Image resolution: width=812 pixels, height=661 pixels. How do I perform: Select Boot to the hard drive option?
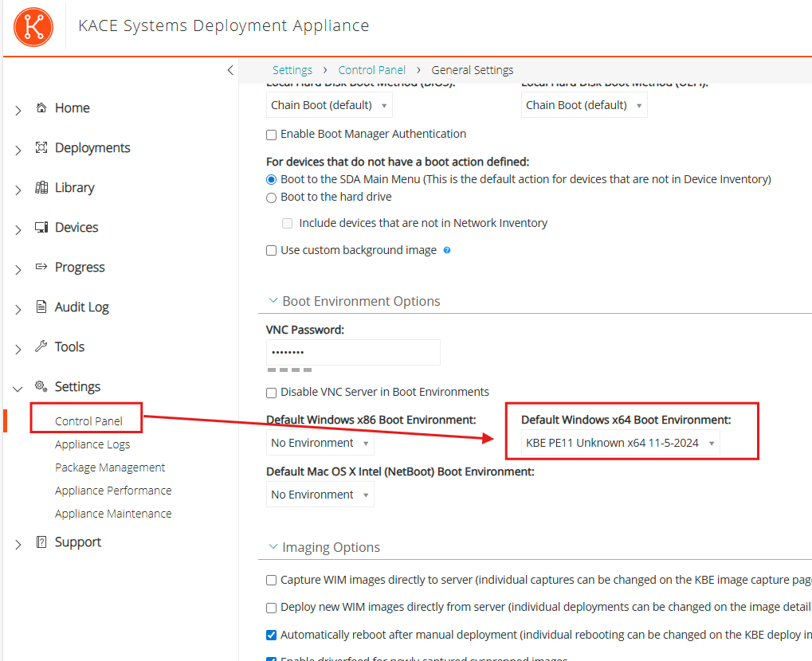[x=272, y=197]
